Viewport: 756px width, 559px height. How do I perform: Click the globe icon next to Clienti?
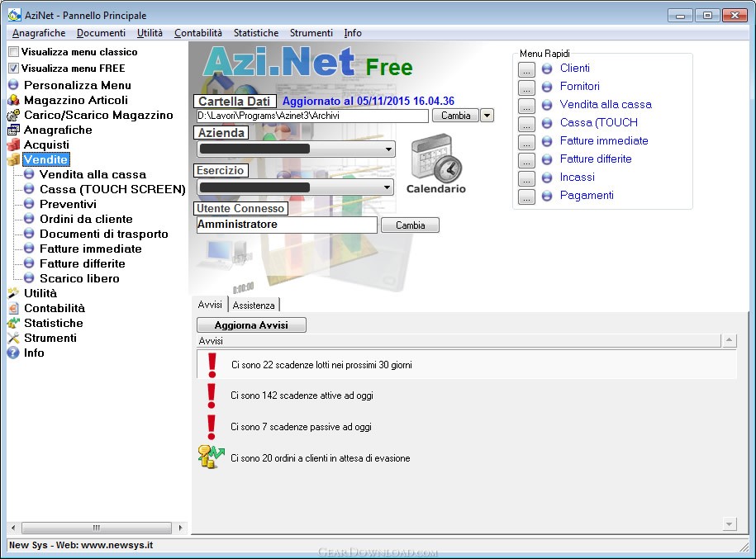coord(547,69)
